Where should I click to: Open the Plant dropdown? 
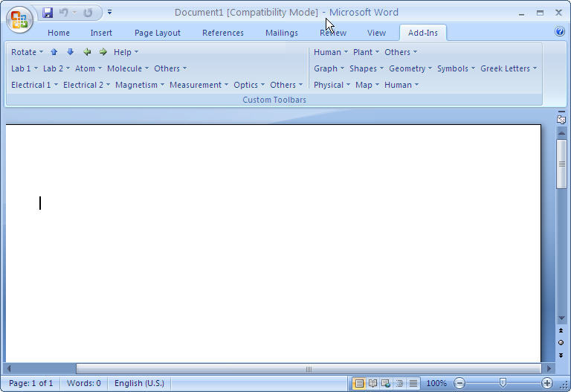[366, 52]
